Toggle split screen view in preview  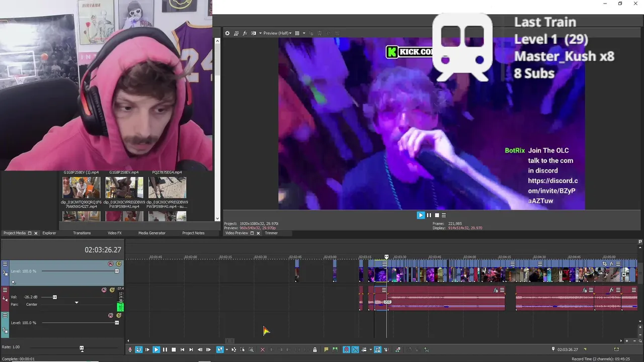pos(253,33)
